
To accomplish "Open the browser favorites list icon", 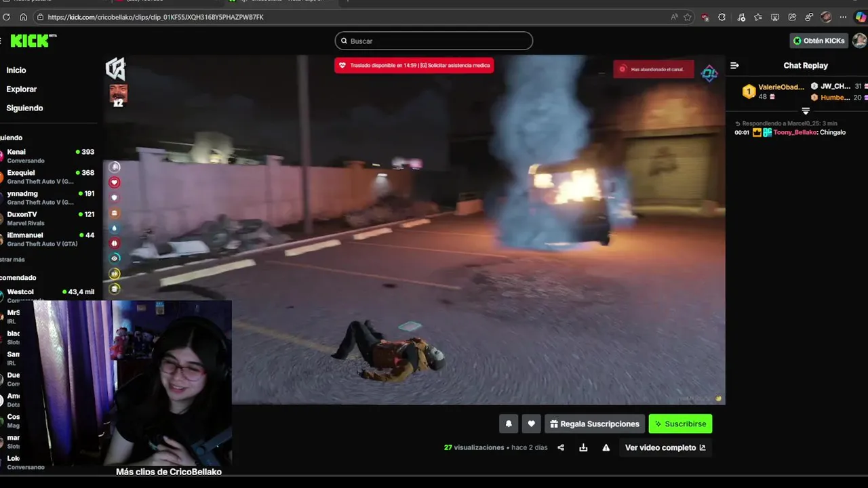I will (757, 17).
